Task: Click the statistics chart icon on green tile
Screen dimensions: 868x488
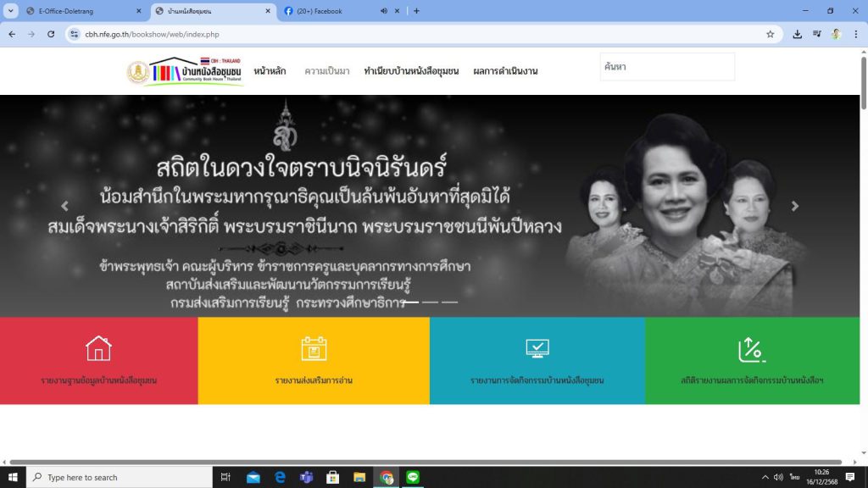Action: [x=751, y=349]
